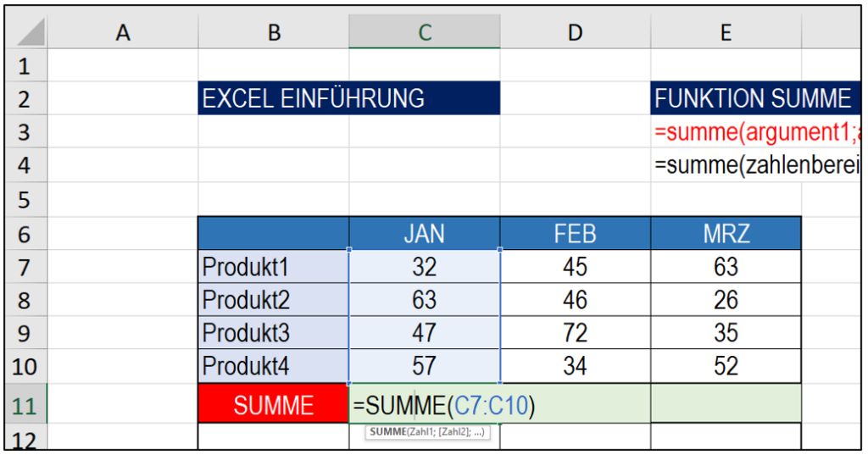Select row 11 header
Image resolution: width=868 pixels, height=455 pixels.
[x=25, y=404]
